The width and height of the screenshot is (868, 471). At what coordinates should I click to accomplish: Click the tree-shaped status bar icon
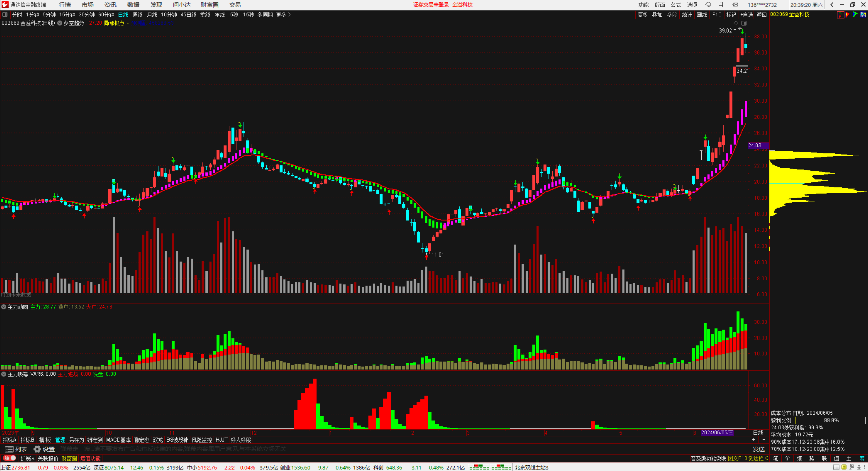pyautogui.click(x=859, y=467)
